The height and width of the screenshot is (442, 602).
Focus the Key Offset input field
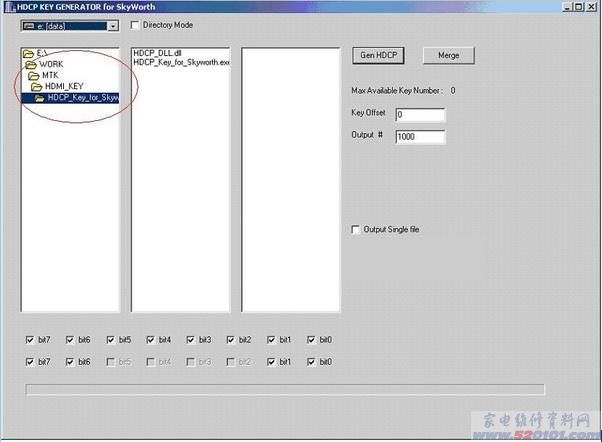click(x=420, y=114)
